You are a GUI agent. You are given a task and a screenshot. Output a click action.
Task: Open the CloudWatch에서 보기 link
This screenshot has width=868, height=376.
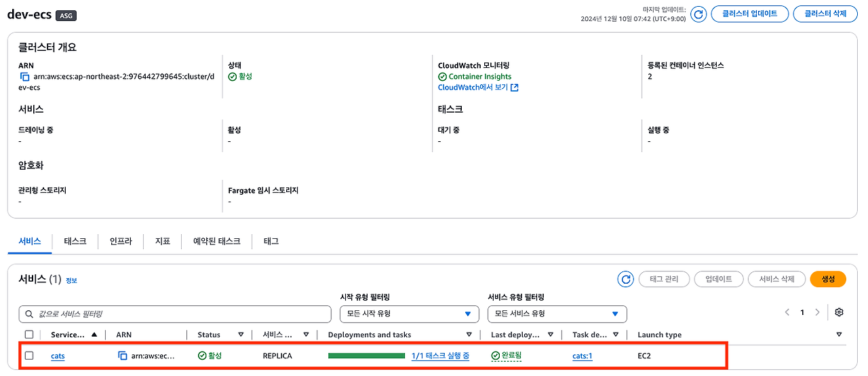click(473, 88)
